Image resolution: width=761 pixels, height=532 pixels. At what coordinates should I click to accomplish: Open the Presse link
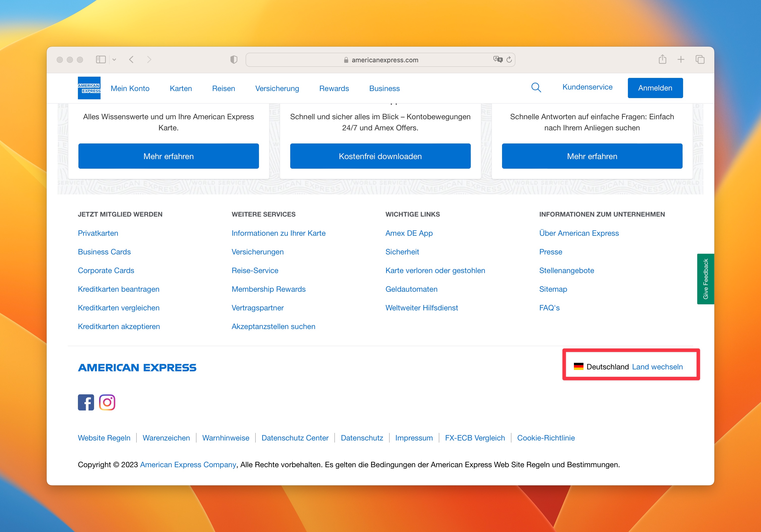pos(550,252)
